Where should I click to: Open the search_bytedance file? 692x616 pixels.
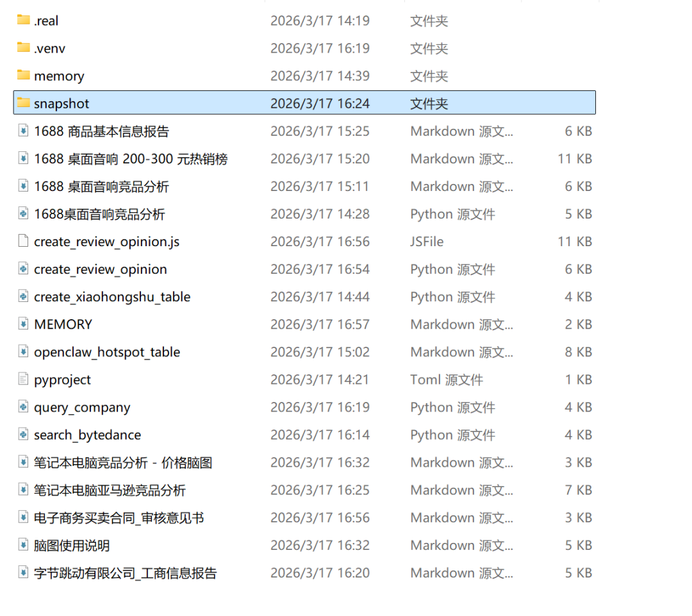pyautogui.click(x=87, y=435)
